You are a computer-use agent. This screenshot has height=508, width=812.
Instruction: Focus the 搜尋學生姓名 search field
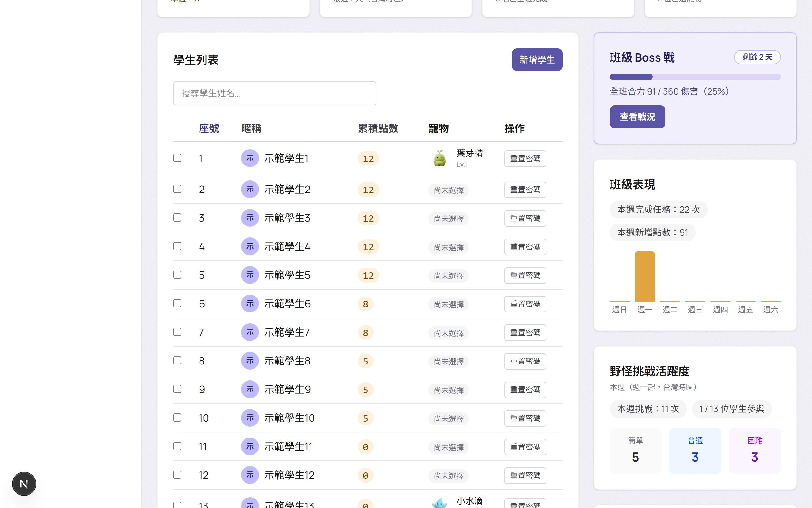point(274,93)
